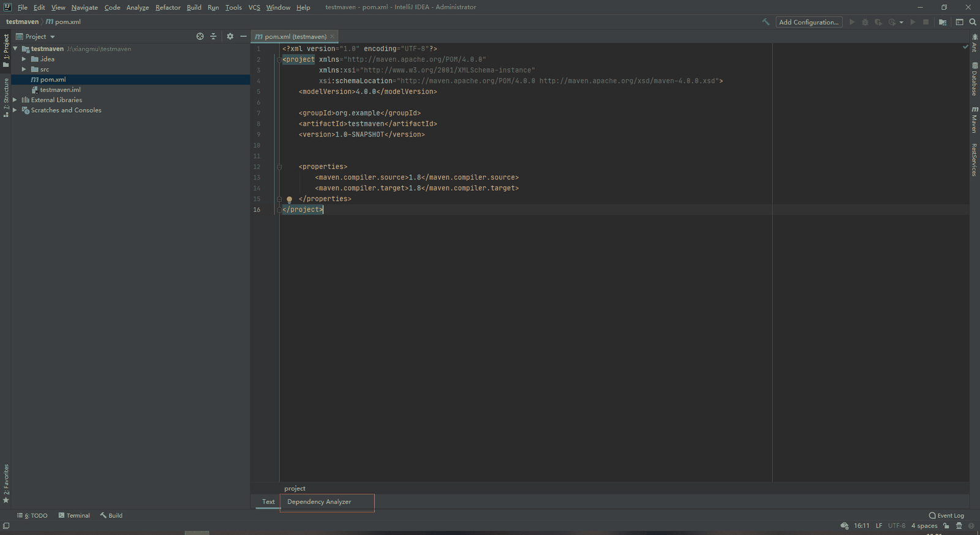This screenshot has height=535, width=980.
Task: Toggle the file read-only lock in the status bar
Action: 946,526
